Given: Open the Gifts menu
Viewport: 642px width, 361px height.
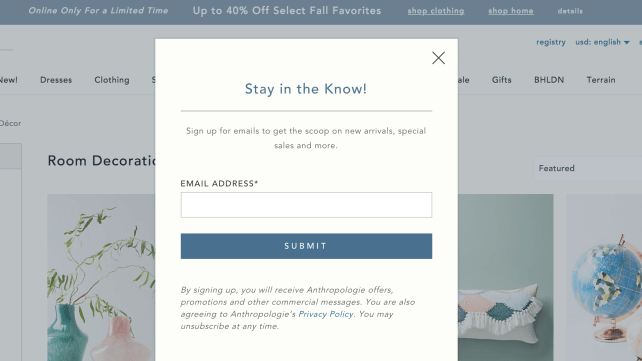Looking at the screenshot, I should pos(502,80).
